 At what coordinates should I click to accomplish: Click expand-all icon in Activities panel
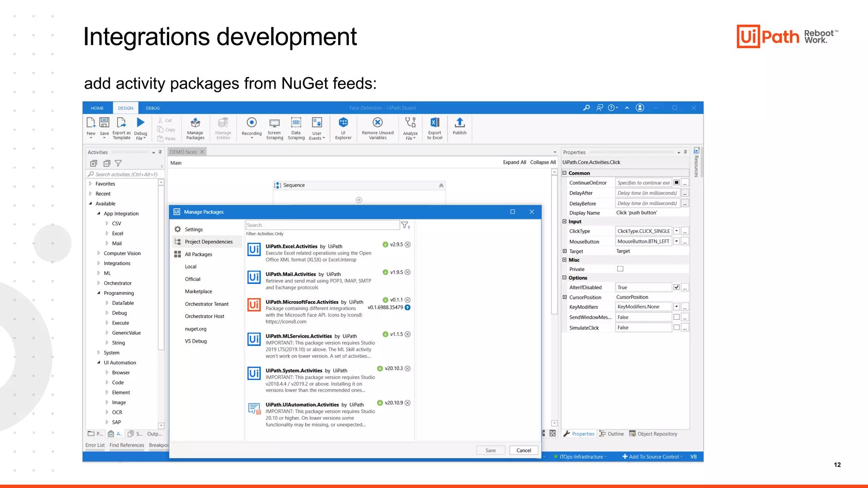(94, 163)
